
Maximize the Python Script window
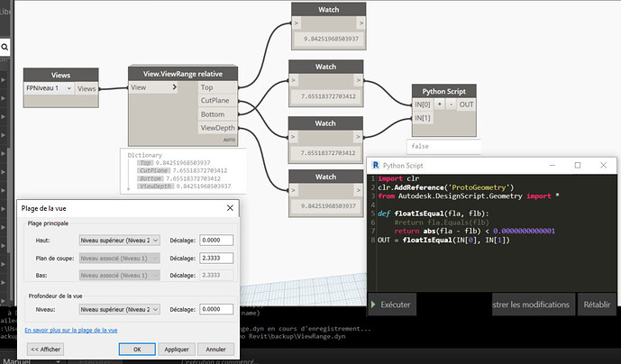[x=578, y=166]
